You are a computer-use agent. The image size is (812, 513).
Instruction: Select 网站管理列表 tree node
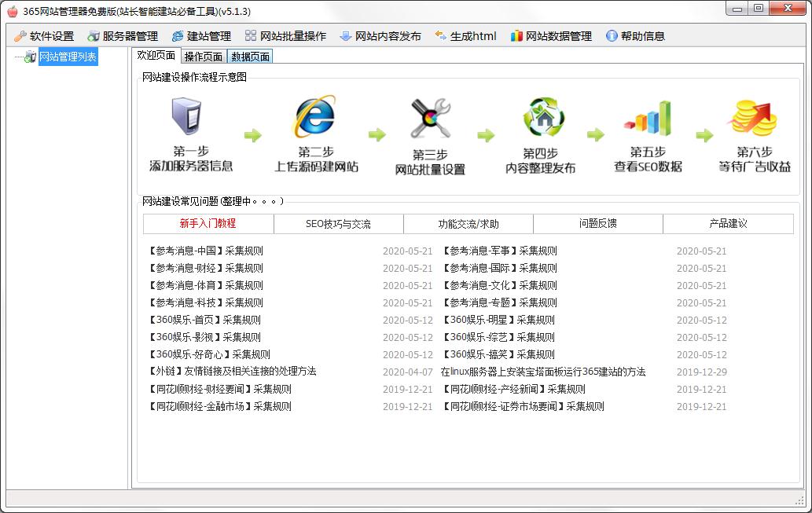pos(68,57)
